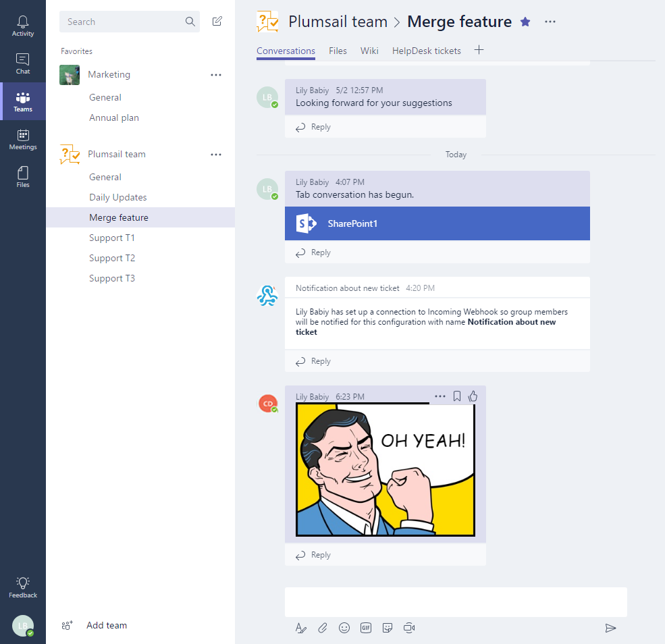
Task: Open the sticker picker
Action: (x=388, y=628)
